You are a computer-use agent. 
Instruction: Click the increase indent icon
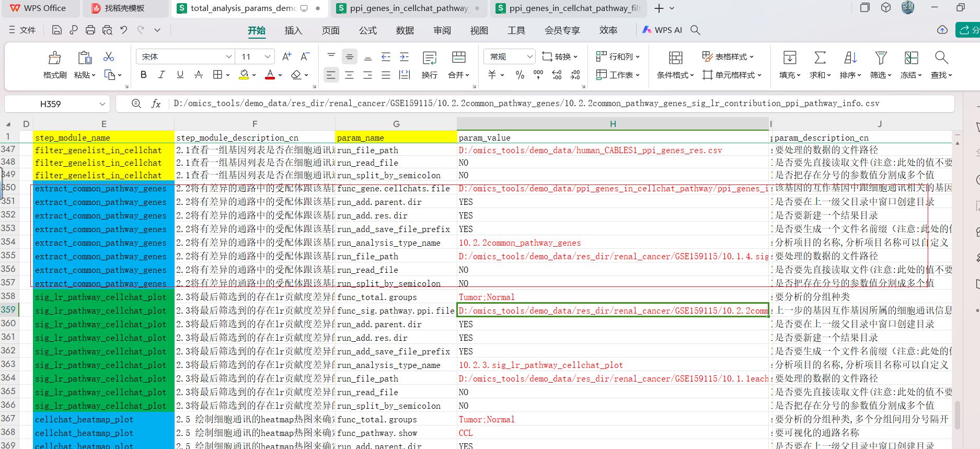click(x=404, y=56)
